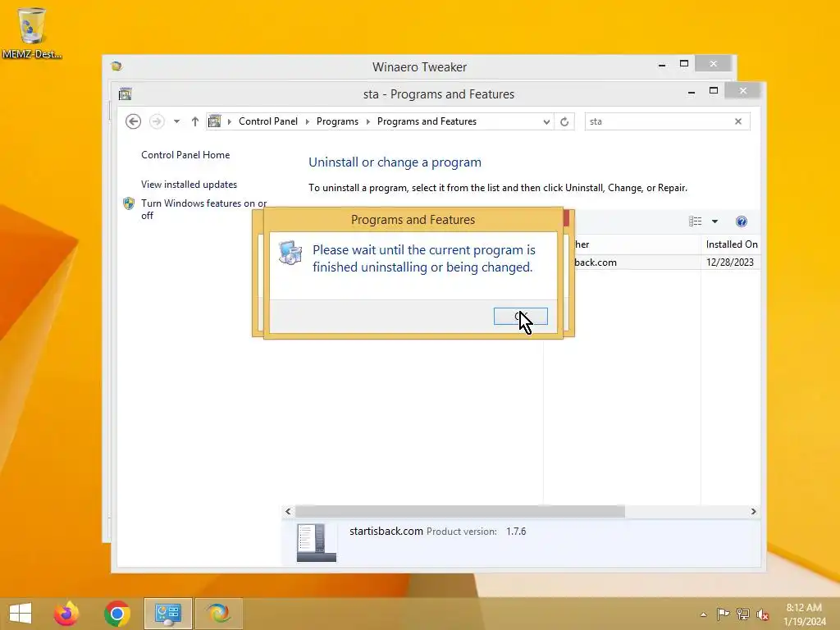
Task: Click the Winaero Tweaker window title icon
Action: pyautogui.click(x=116, y=66)
